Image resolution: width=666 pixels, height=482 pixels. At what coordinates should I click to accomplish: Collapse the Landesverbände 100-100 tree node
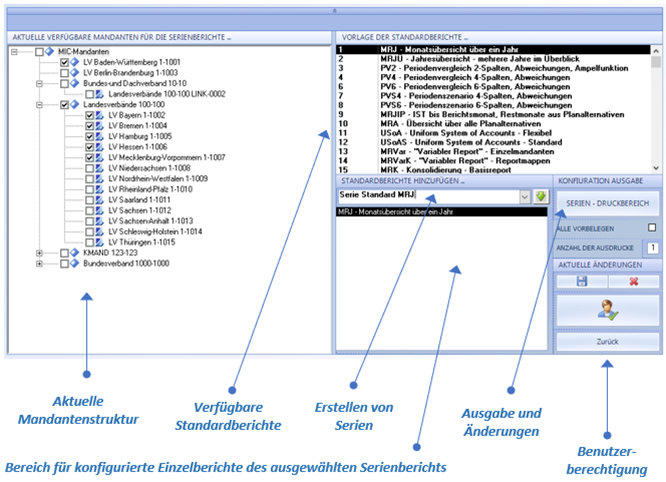pos(39,104)
